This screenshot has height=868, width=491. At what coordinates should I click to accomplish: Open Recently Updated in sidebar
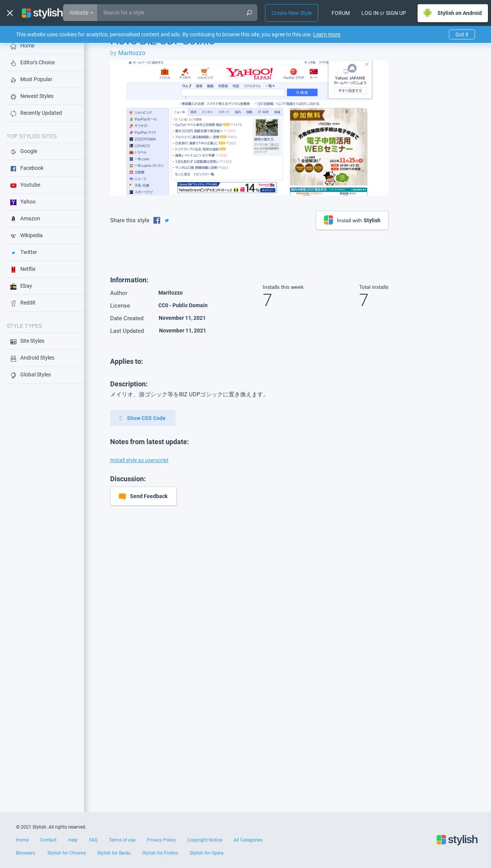(x=45, y=113)
